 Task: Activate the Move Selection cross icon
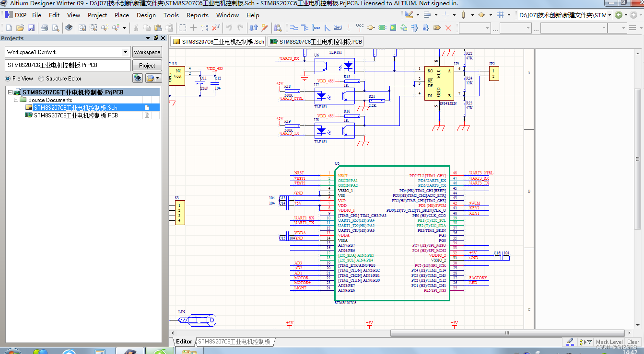tap(193, 28)
